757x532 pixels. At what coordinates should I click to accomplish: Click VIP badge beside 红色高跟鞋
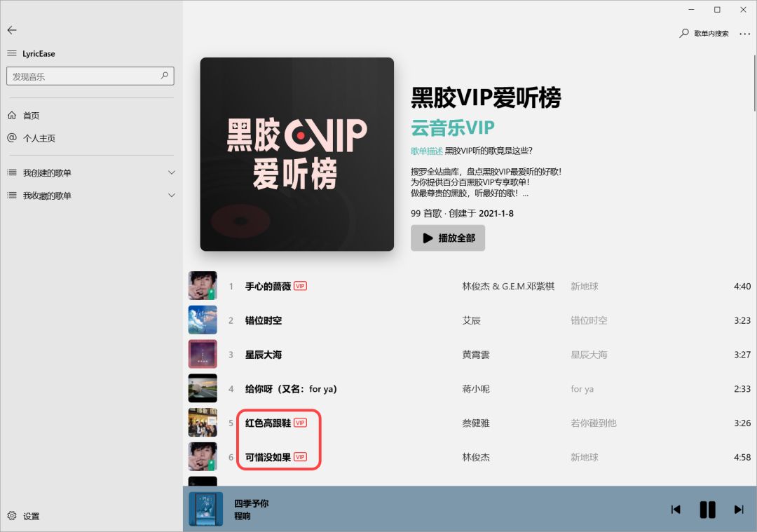click(x=300, y=423)
